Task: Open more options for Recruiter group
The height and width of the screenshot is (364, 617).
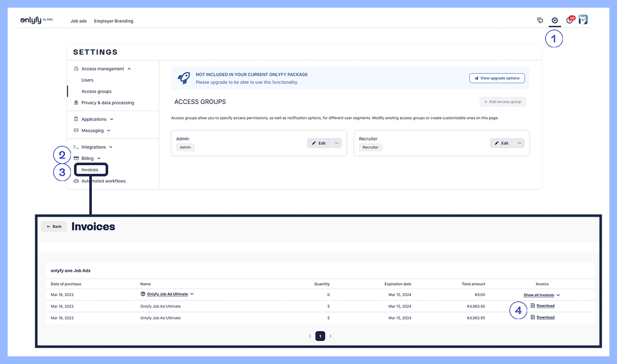Action: 520,143
